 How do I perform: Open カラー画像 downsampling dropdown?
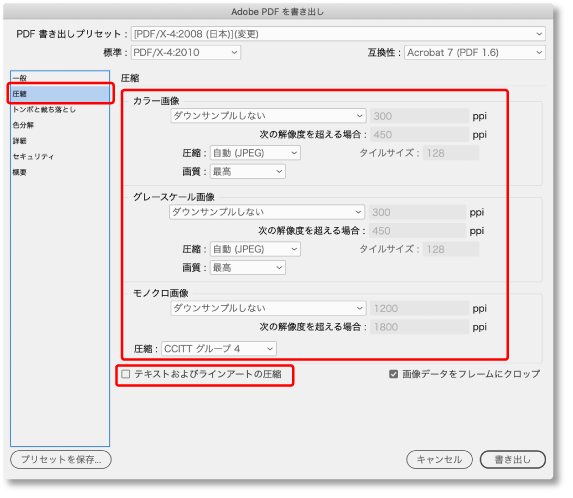tap(268, 116)
